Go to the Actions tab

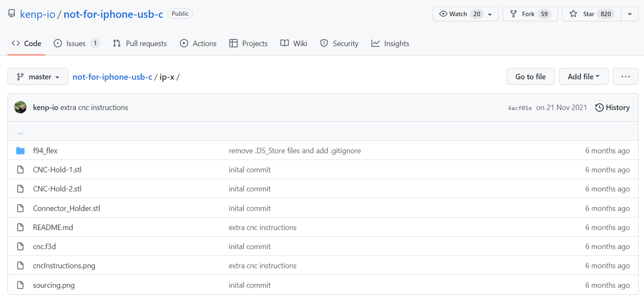pos(198,43)
